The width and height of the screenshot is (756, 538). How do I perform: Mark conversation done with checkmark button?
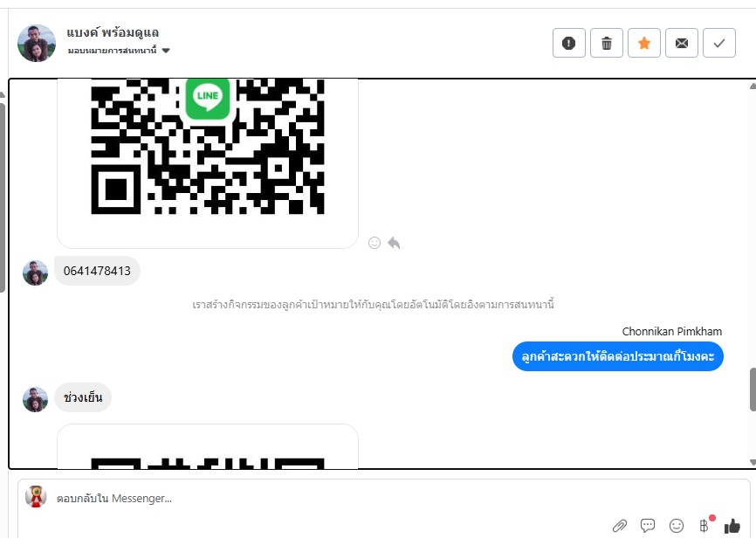tap(719, 43)
